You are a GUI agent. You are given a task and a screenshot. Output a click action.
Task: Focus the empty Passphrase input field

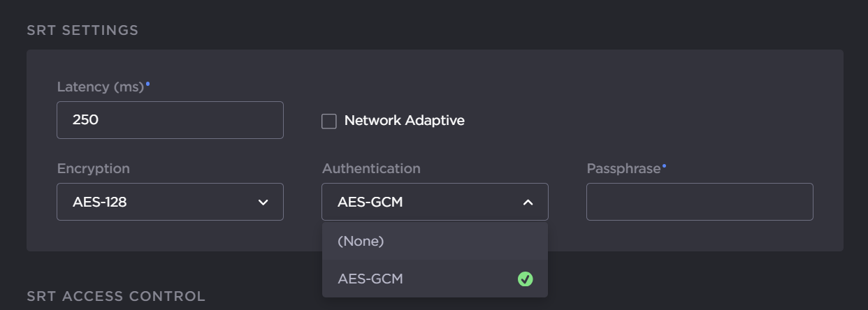click(700, 202)
